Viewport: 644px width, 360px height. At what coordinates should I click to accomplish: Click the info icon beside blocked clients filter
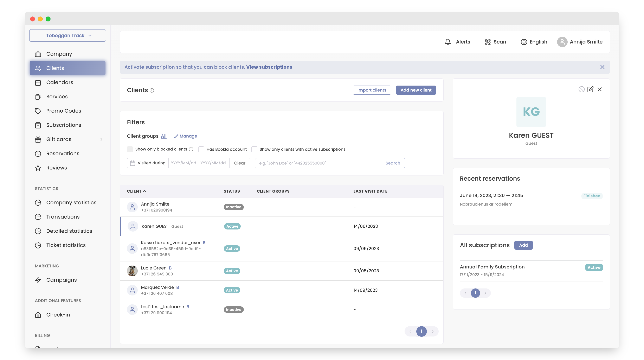click(191, 149)
